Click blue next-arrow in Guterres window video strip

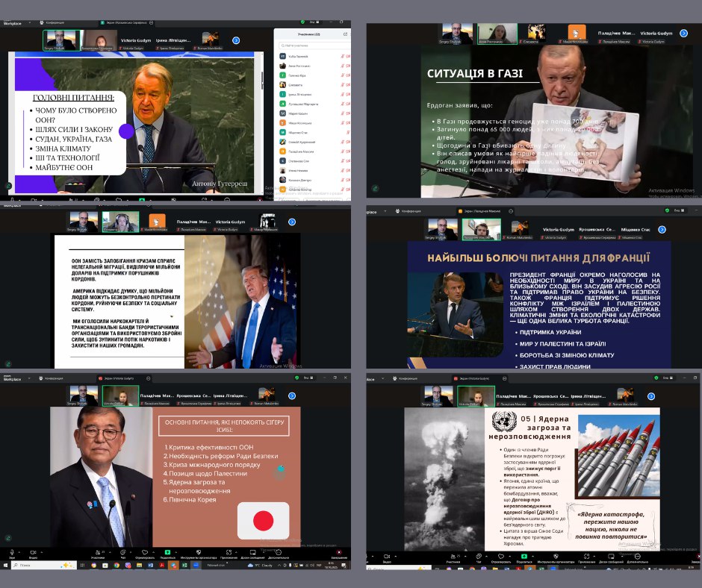(x=236, y=40)
